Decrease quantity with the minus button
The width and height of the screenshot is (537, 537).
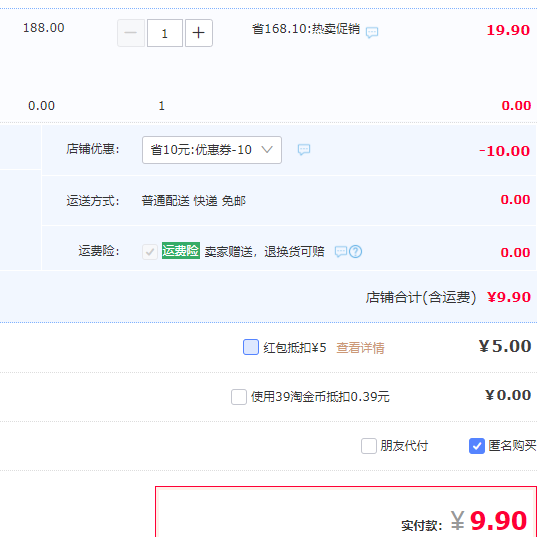[x=131, y=33]
